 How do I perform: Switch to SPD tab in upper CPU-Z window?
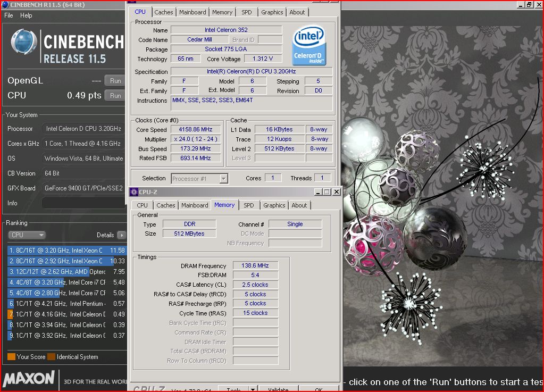(246, 12)
